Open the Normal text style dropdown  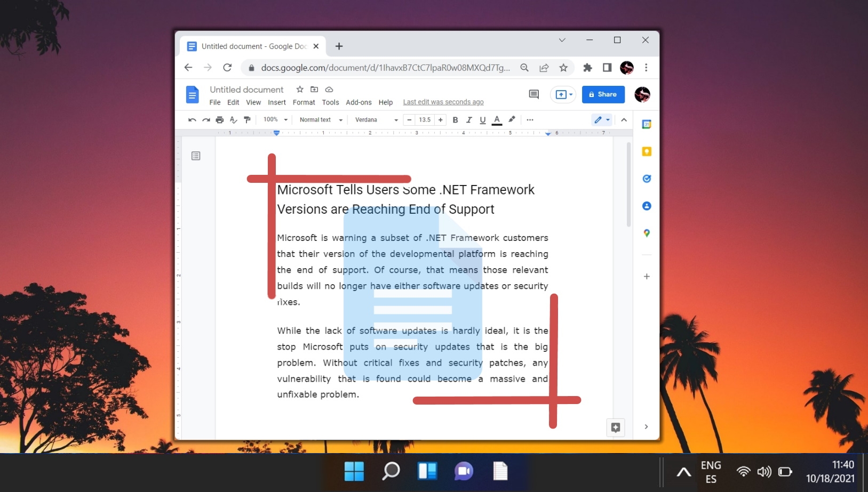pos(318,119)
